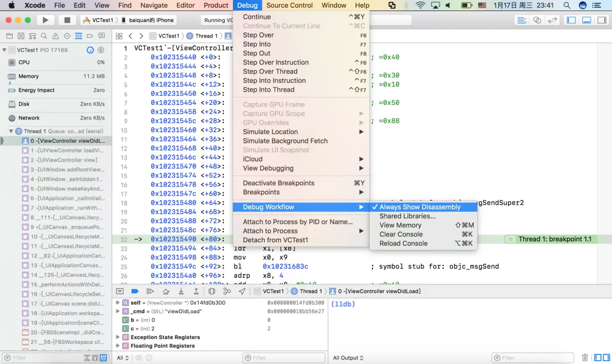Open the All variables scope dropdown
The image size is (612, 364).
[123, 358]
